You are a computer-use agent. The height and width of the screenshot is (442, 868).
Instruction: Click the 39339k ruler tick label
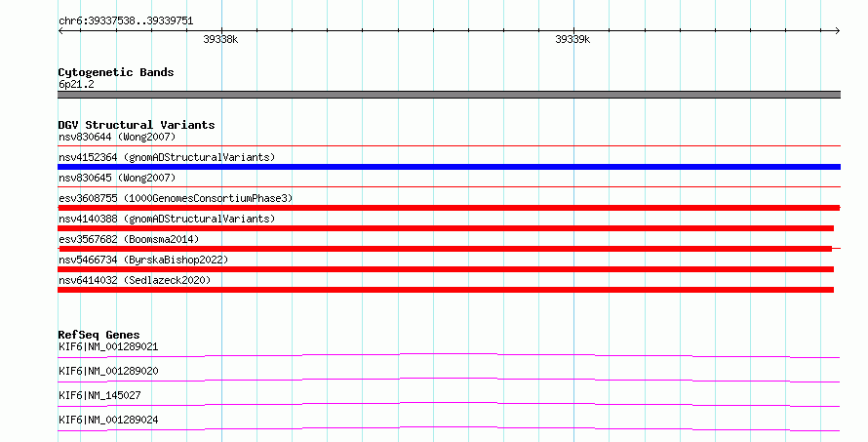point(572,39)
